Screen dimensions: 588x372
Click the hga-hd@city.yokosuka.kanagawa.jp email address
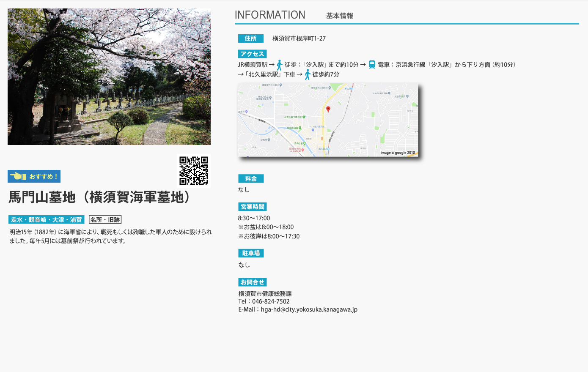point(309,309)
